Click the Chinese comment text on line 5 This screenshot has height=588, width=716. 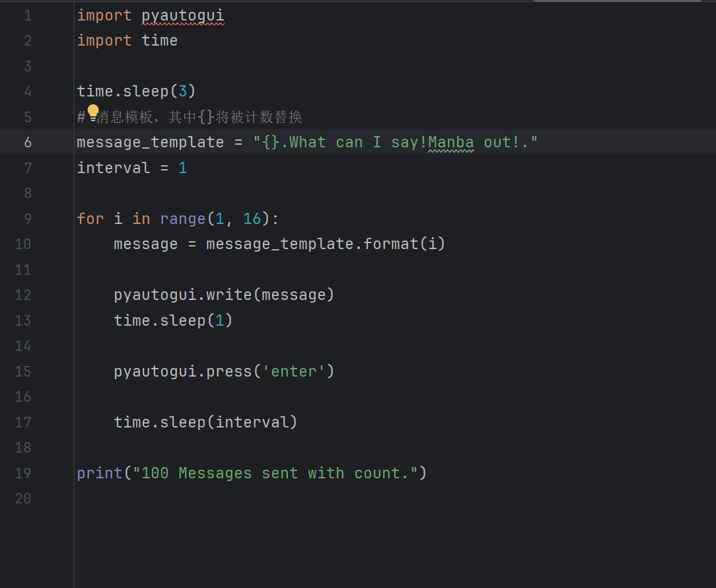pos(198,117)
